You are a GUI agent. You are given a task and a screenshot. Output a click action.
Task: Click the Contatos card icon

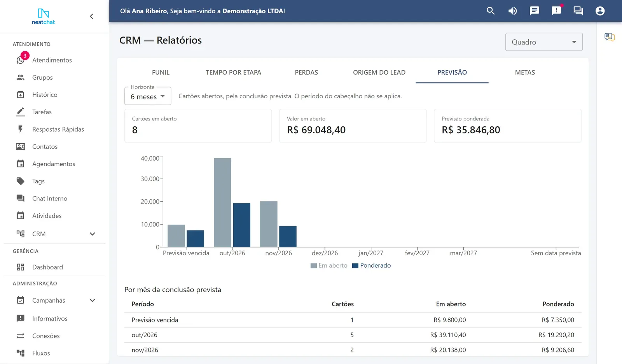(21, 146)
